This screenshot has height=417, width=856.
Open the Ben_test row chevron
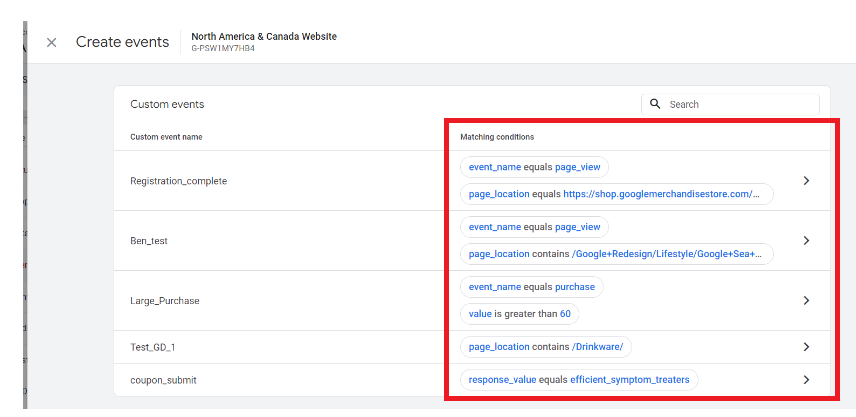pyautogui.click(x=806, y=241)
